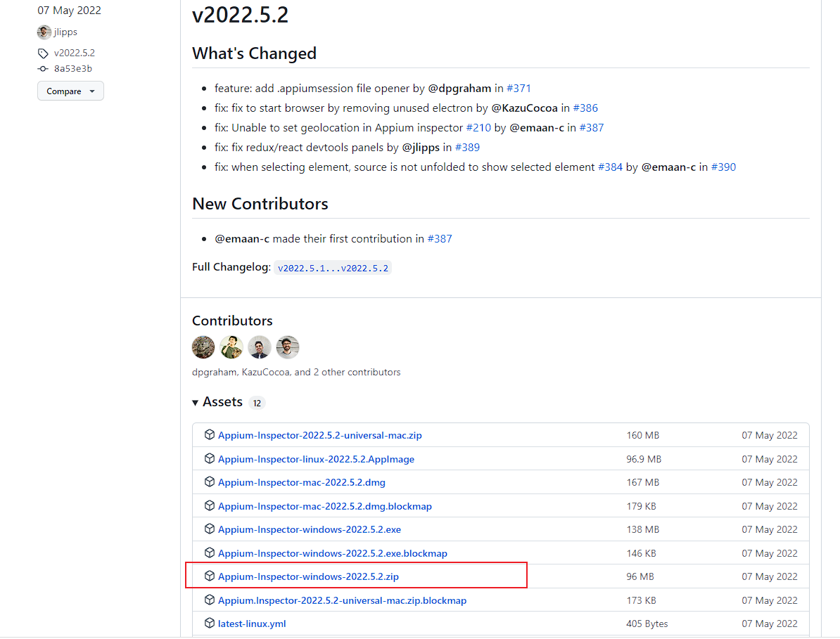This screenshot has width=840, height=639.
Task: Click 'dpgraham, KazuCocoa, and 2 other contributors' text
Action: pos(296,373)
